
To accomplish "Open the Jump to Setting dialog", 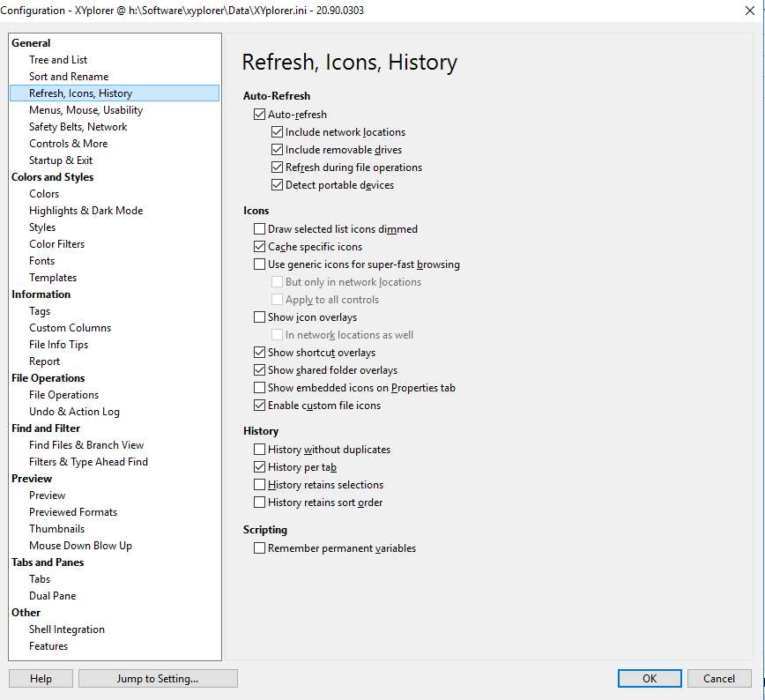I will coord(158,678).
